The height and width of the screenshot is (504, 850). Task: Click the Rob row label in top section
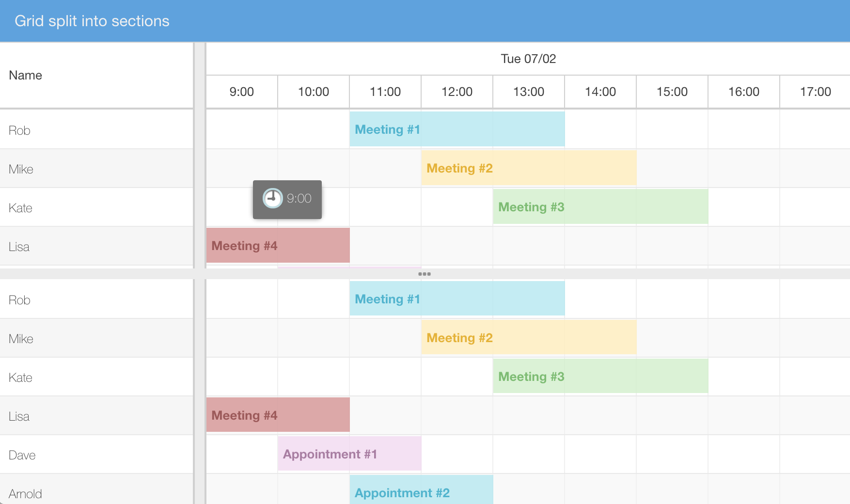click(19, 130)
